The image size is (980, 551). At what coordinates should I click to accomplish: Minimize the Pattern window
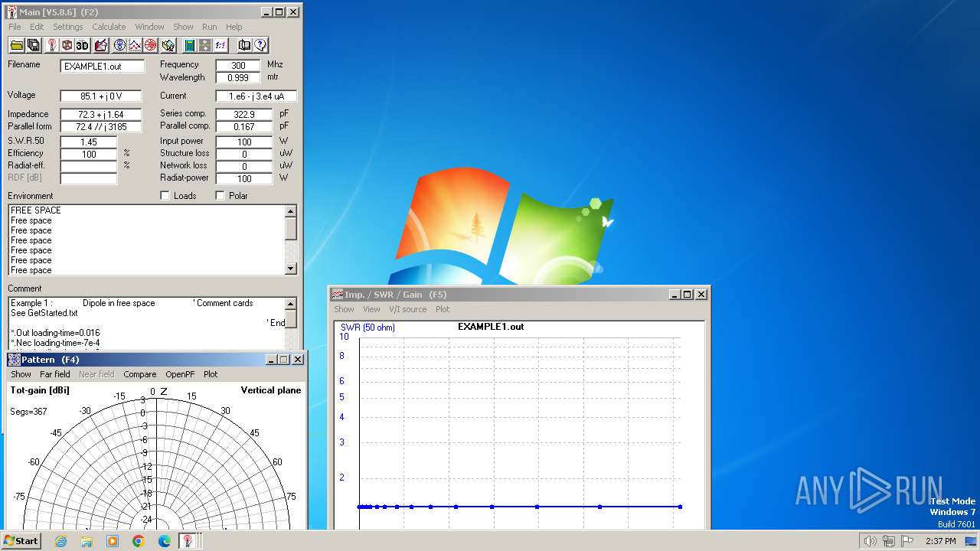(x=271, y=360)
